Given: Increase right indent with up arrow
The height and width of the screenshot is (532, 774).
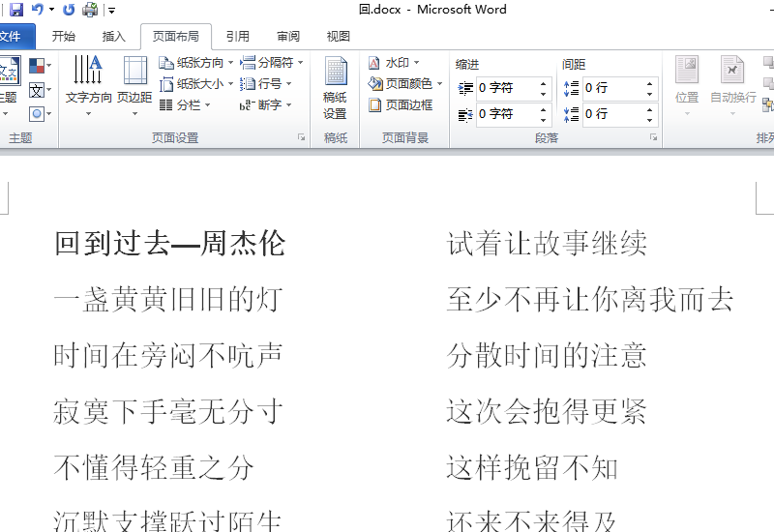Looking at the screenshot, I should click(x=544, y=109).
